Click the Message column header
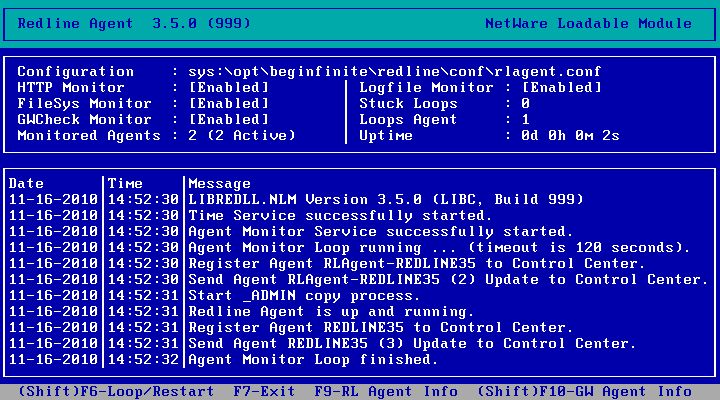Screen dimensions: 720x400 point(219,184)
